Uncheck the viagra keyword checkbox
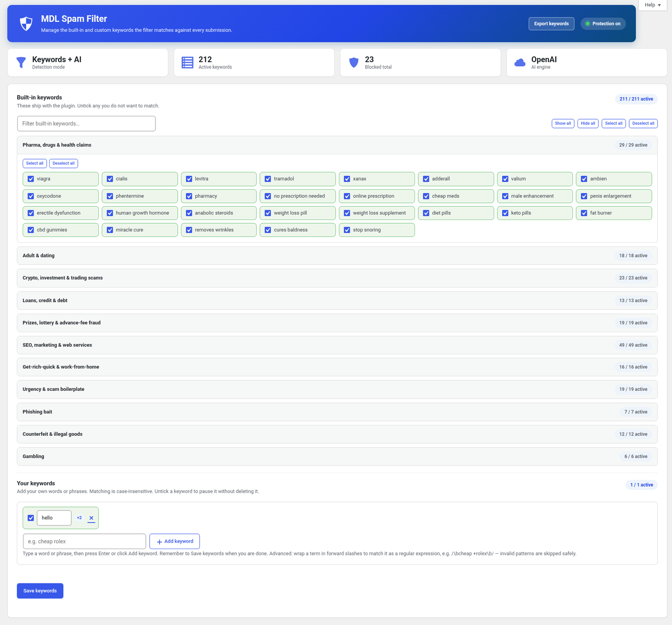 [31, 179]
